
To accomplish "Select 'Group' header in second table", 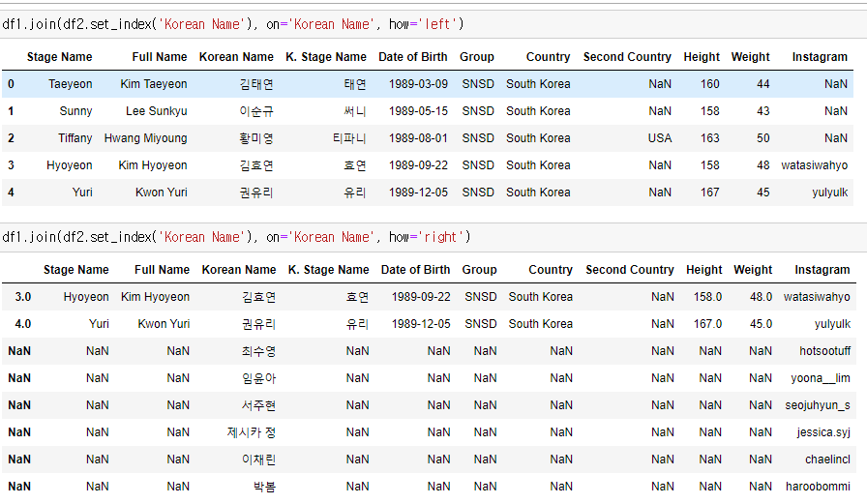I will 479,270.
